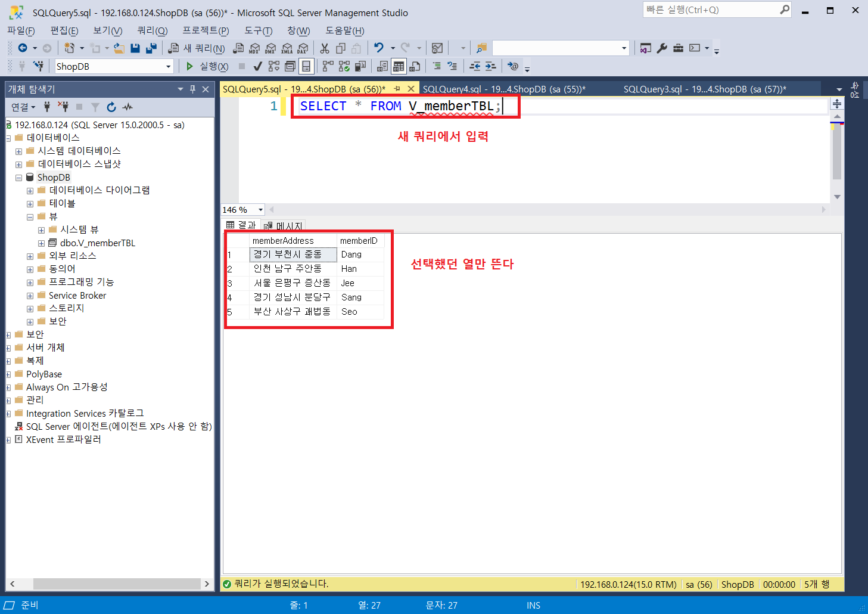Click the Copy icon in toolbar
The height and width of the screenshot is (614, 868).
341,48
